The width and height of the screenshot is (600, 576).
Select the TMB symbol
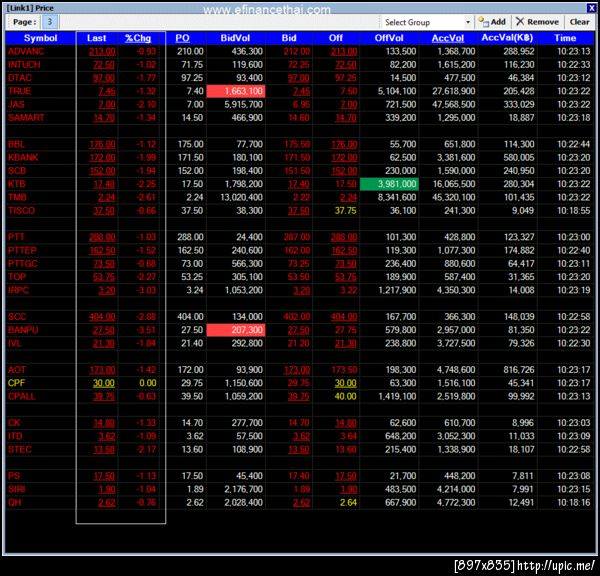pyautogui.click(x=17, y=197)
